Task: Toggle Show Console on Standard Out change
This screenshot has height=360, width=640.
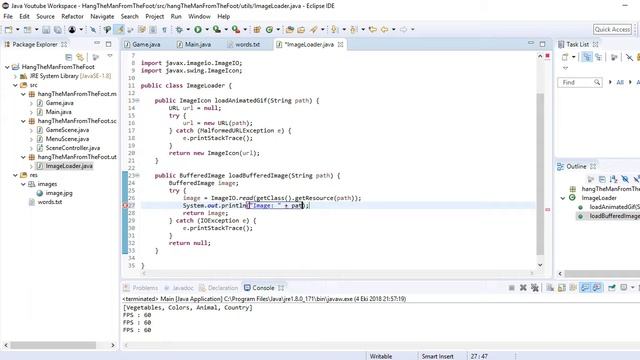Action: (x=585, y=288)
